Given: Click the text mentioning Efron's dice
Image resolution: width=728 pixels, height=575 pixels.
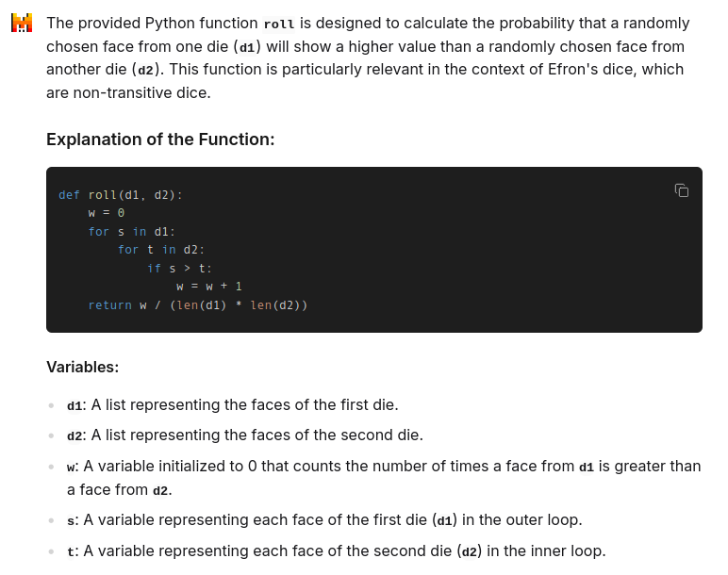Looking at the screenshot, I should tap(592, 69).
